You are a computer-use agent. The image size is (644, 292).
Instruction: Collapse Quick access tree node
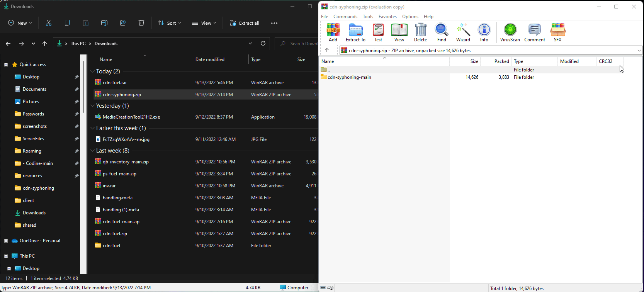6,65
